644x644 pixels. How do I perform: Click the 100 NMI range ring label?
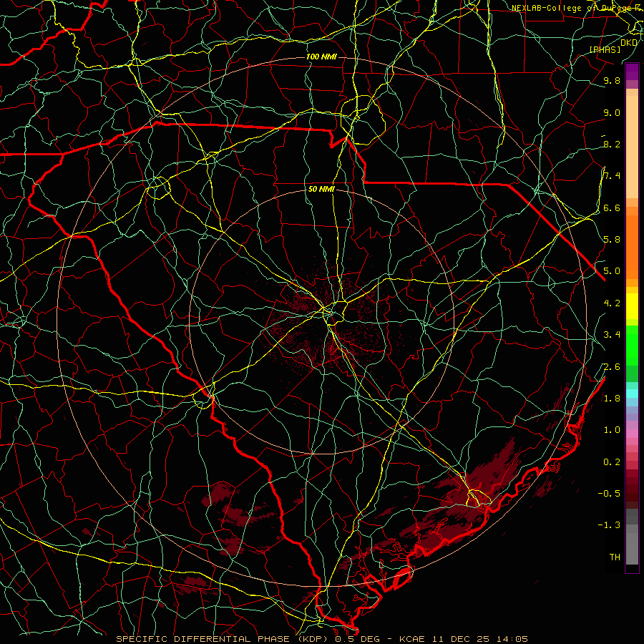click(x=321, y=57)
